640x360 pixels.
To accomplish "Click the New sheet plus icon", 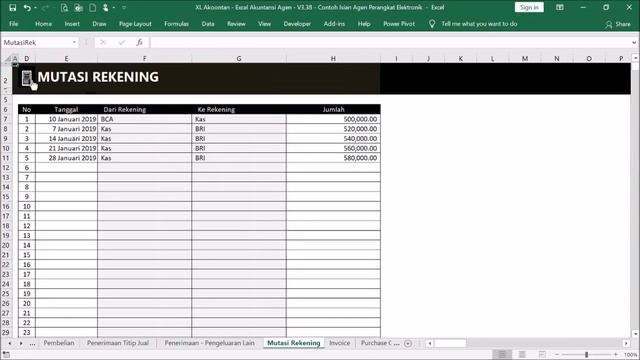I will tap(408, 343).
